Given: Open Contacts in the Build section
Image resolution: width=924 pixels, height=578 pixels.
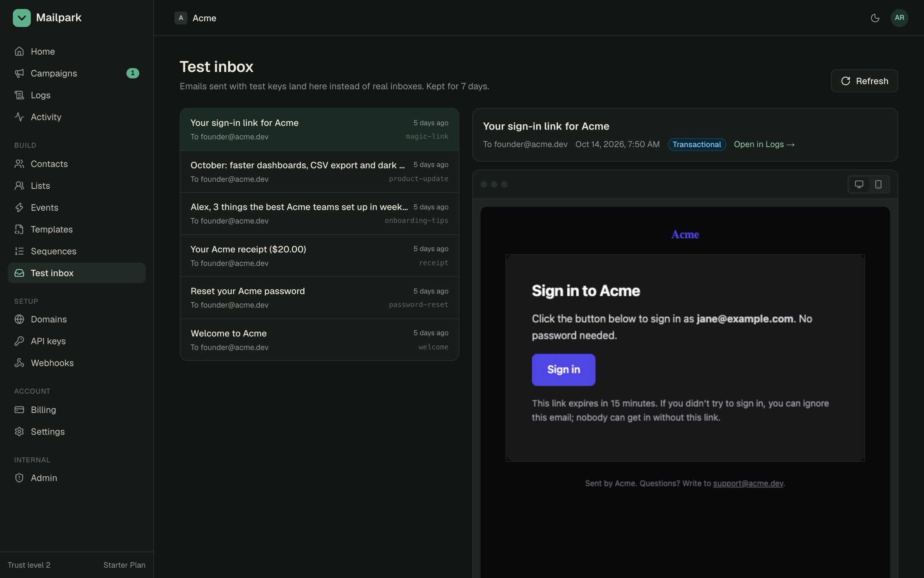Looking at the screenshot, I should click(77, 164).
